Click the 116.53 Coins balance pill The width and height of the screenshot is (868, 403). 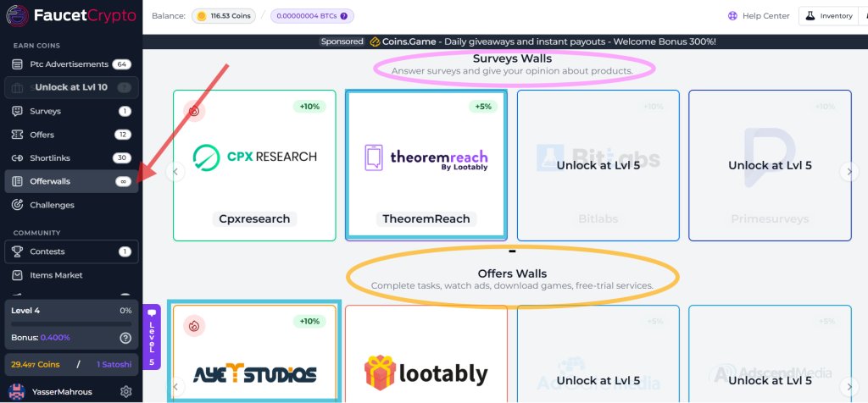click(x=224, y=16)
